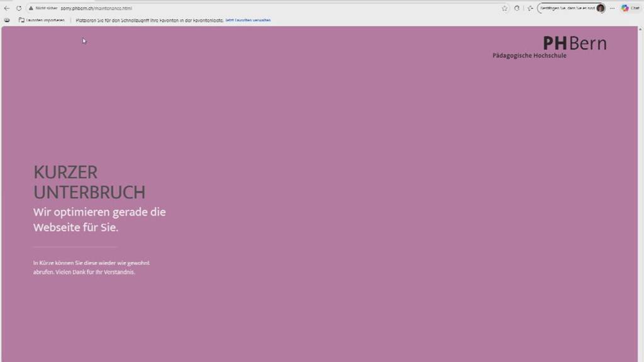Click 'Favoriten importieren' in favorites bar
Viewport: 644px width, 362px height.
[x=42, y=20]
